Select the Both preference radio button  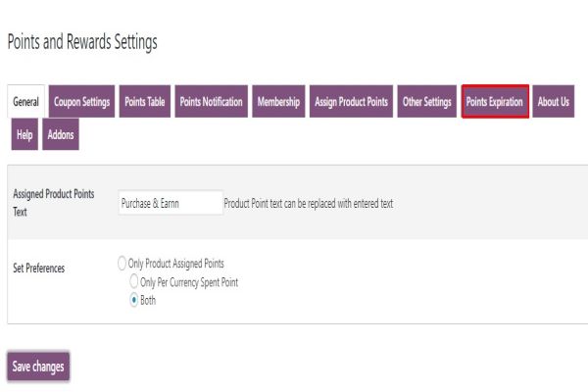point(135,301)
